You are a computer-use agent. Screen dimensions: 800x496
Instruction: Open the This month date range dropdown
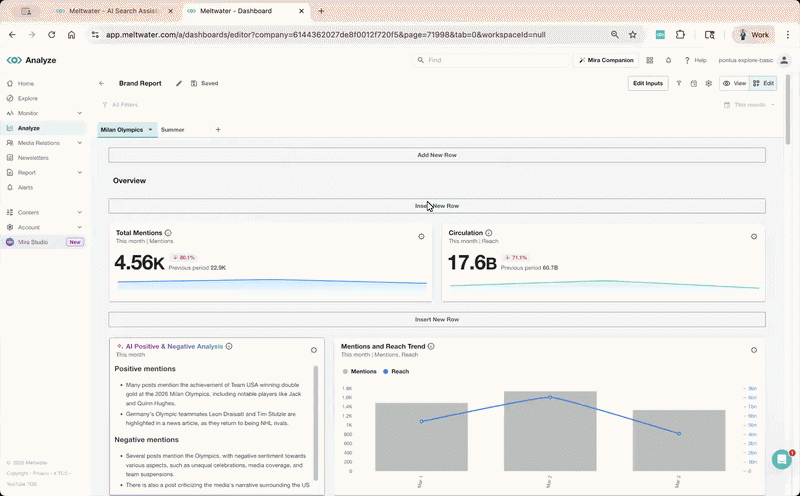(749, 105)
